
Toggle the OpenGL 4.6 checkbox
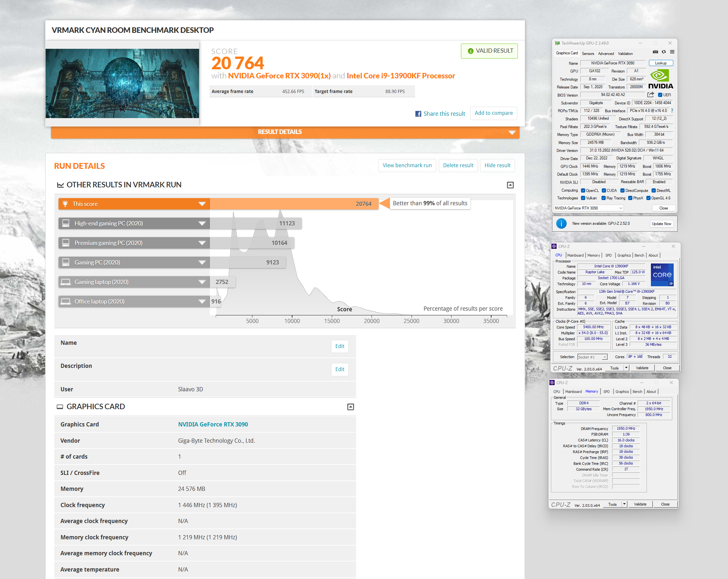[648, 198]
